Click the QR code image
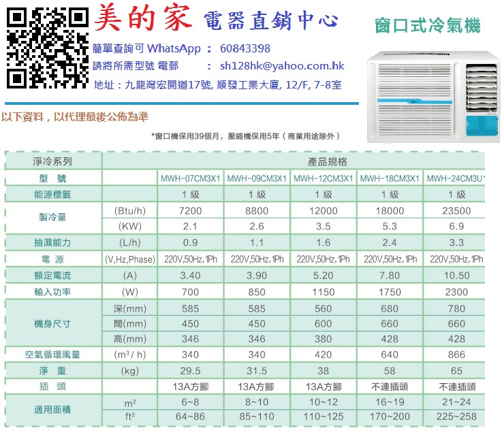Image resolution: width=504 pixels, height=435 pixels. click(x=47, y=48)
